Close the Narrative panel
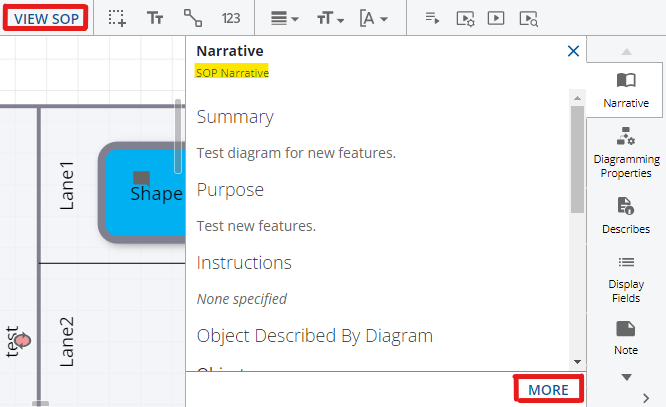Screen dimensions: 666x407 (x=573, y=51)
